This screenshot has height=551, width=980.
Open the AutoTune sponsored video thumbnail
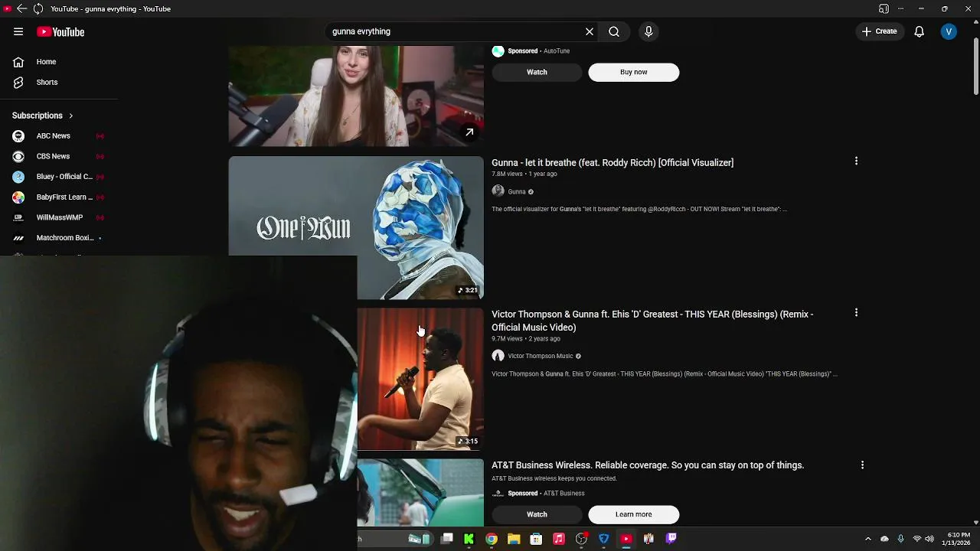point(356,96)
